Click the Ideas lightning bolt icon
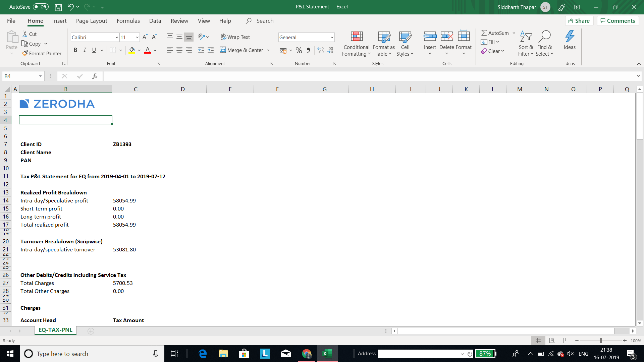This screenshot has width=644, height=362. pyautogui.click(x=570, y=36)
